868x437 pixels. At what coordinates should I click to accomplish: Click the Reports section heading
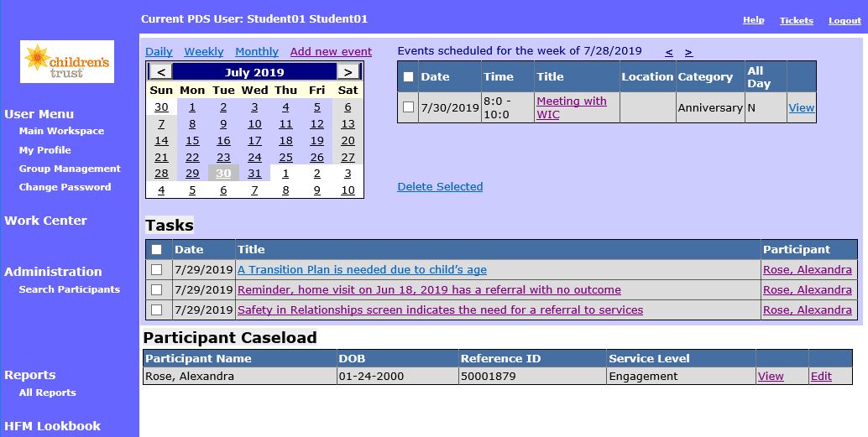(x=30, y=374)
